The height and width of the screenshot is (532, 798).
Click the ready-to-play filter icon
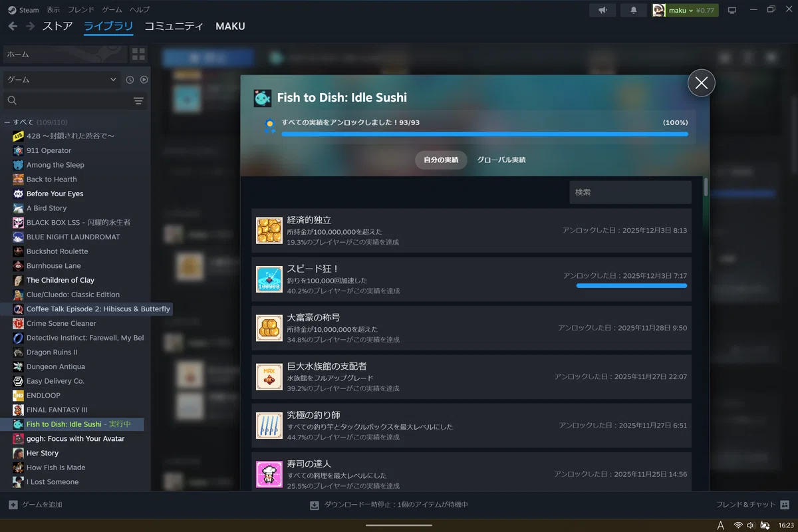[x=144, y=80]
